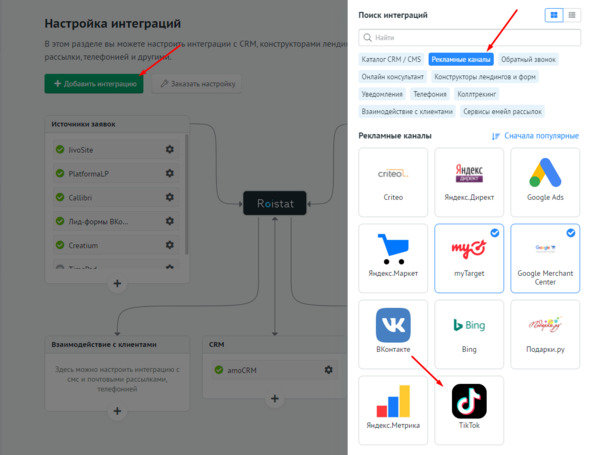Open settings gear for amoCRM

(x=329, y=370)
